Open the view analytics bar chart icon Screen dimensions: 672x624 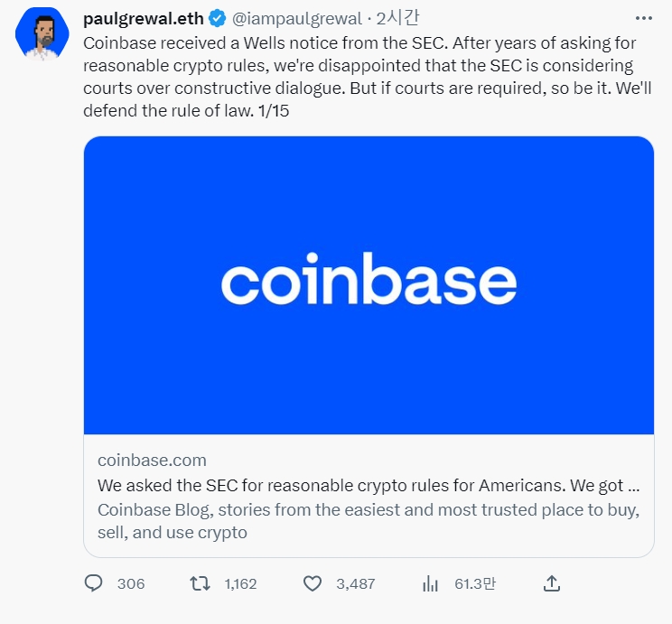[x=430, y=583]
